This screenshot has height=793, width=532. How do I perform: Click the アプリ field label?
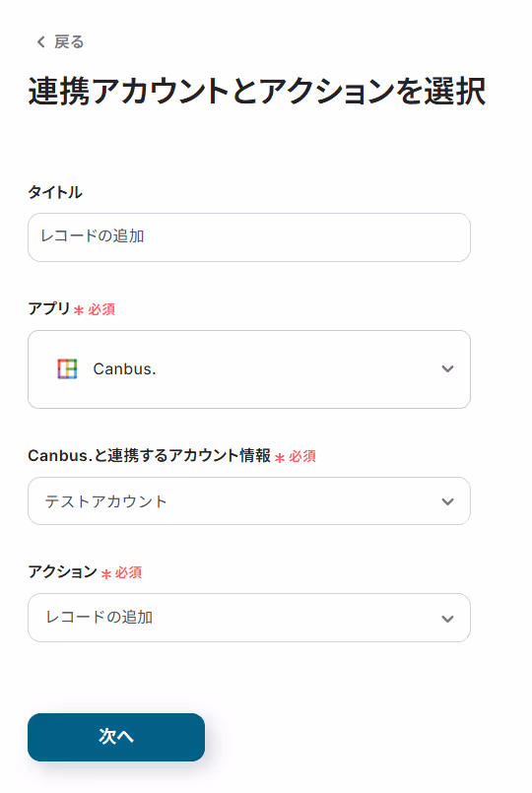(x=49, y=308)
